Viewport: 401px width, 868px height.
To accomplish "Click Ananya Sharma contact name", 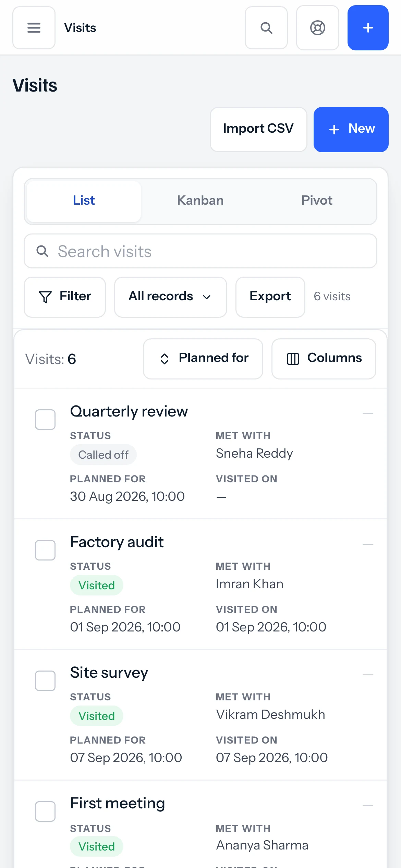I will 262,845.
